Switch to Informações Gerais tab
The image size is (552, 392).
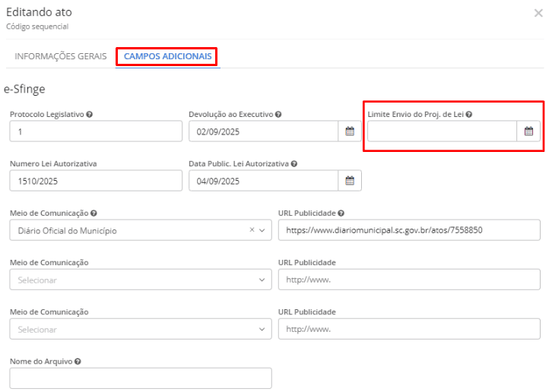(x=61, y=56)
